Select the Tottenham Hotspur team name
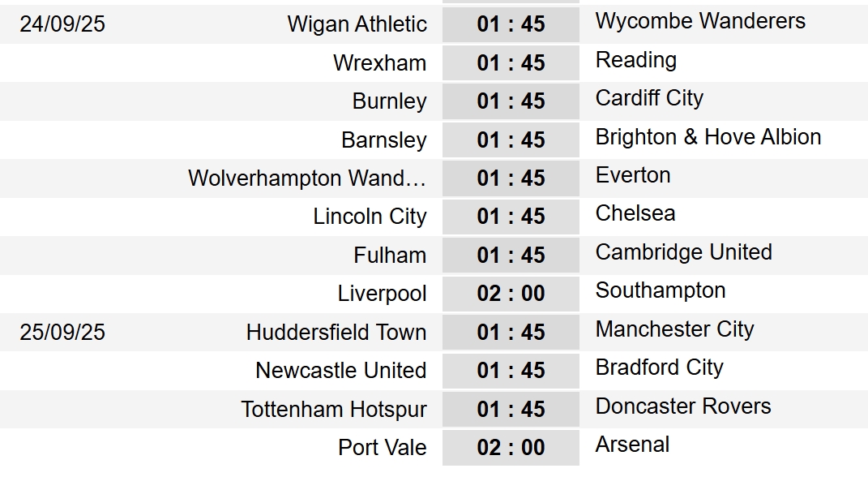Screen dimensions: 868x477 [334, 410]
